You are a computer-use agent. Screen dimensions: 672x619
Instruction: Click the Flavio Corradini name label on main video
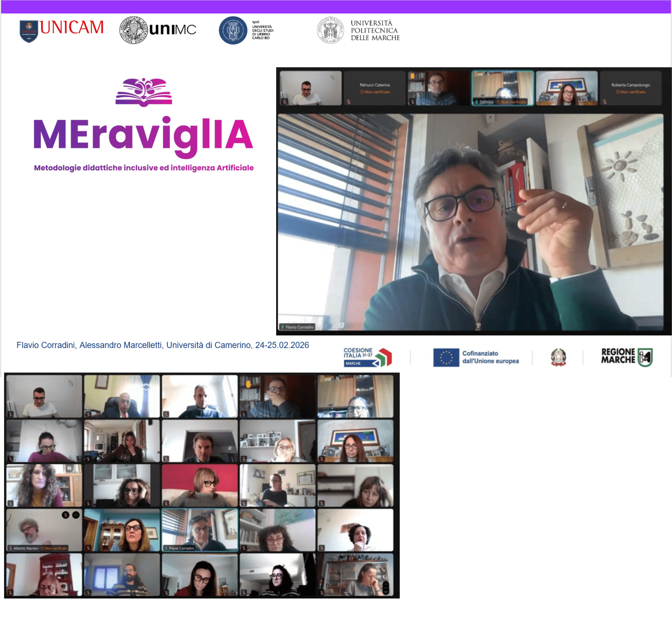pyautogui.click(x=297, y=327)
